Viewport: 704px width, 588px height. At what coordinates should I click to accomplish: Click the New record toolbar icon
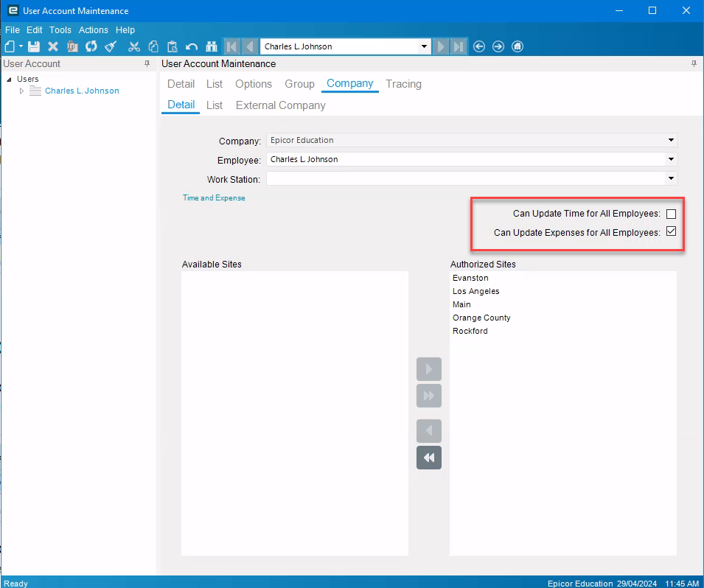10,46
